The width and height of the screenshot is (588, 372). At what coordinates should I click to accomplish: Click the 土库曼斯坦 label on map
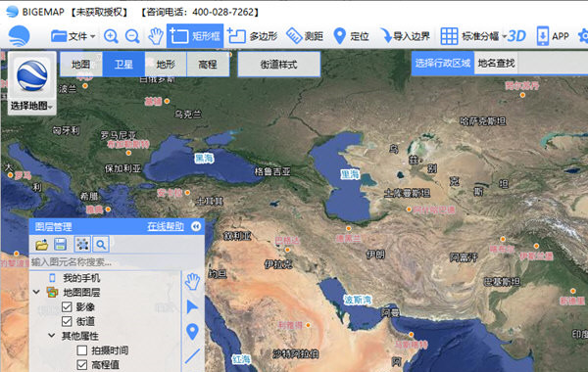point(408,193)
